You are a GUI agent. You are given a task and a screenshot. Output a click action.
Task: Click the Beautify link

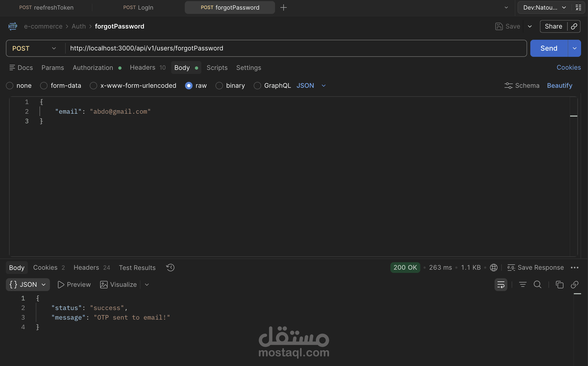point(559,86)
